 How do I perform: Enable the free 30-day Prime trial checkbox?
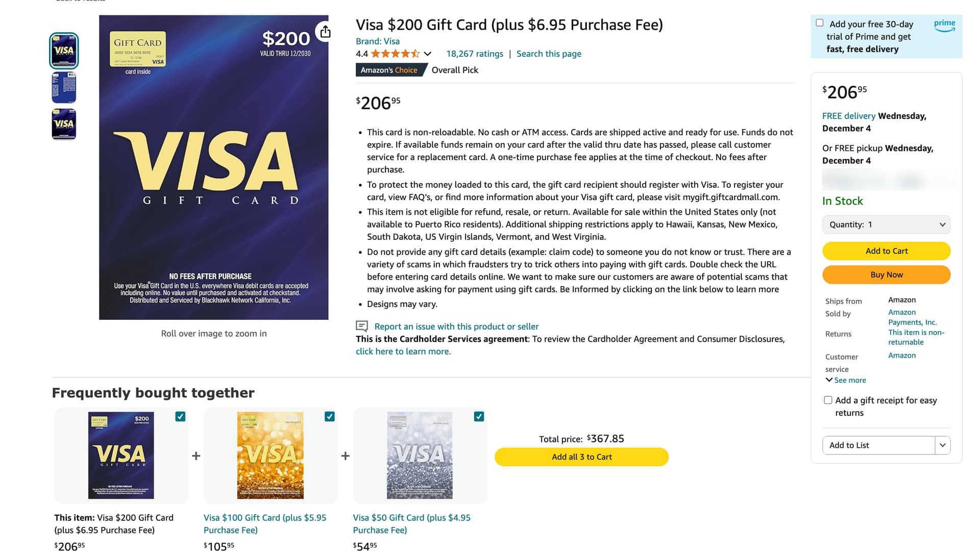(x=819, y=23)
